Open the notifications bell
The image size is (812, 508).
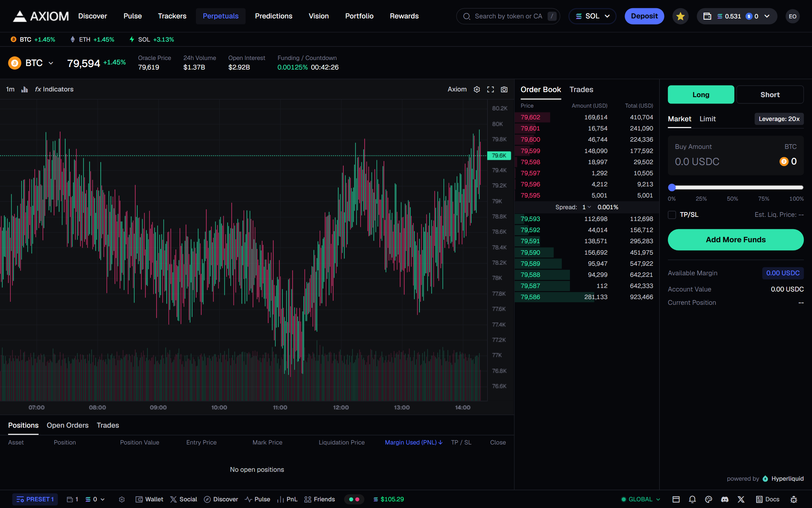click(x=692, y=499)
